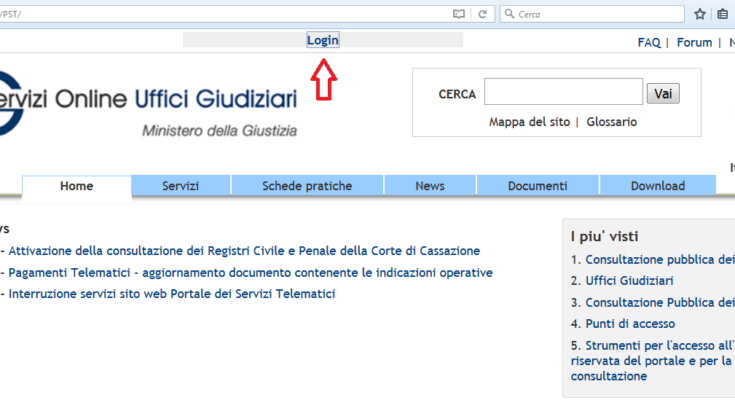This screenshot has height=400, width=735.
Task: Open reader view icon in address bar
Action: pyautogui.click(x=458, y=14)
